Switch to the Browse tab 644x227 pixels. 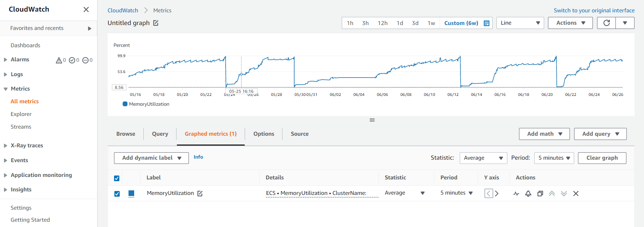pos(126,134)
